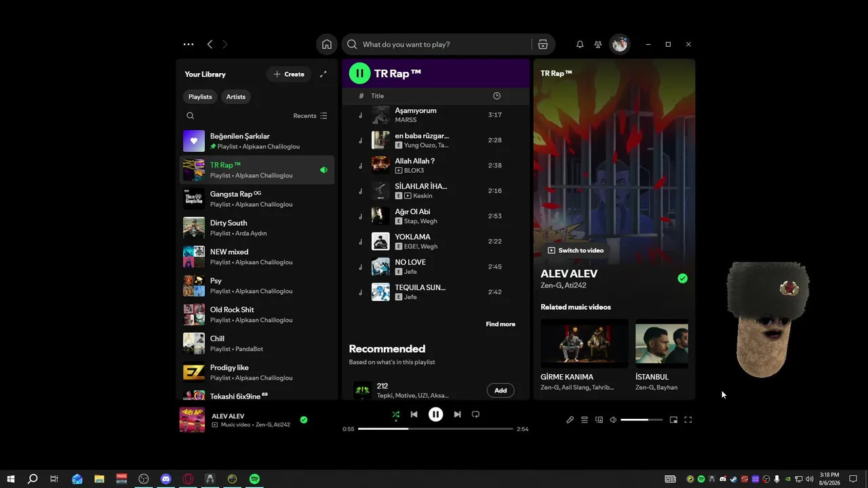This screenshot has width=868, height=488.
Task: Add 212 to the playlist
Action: (x=500, y=390)
